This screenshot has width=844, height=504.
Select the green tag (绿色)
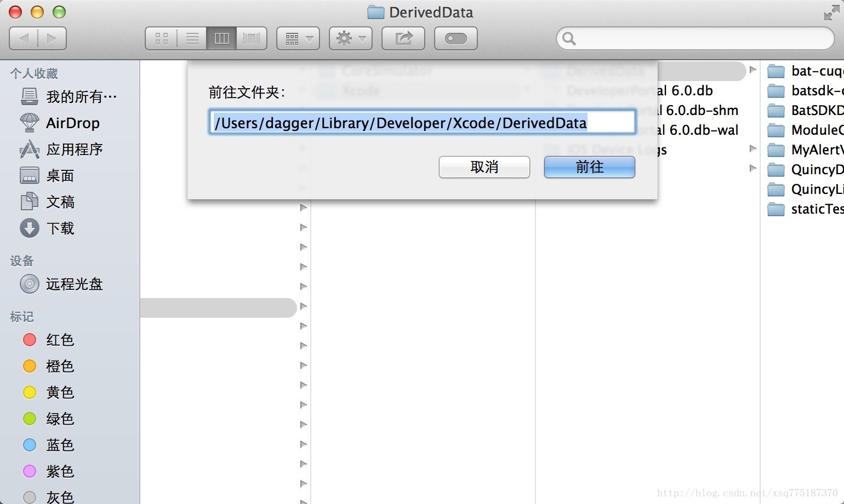[48, 419]
